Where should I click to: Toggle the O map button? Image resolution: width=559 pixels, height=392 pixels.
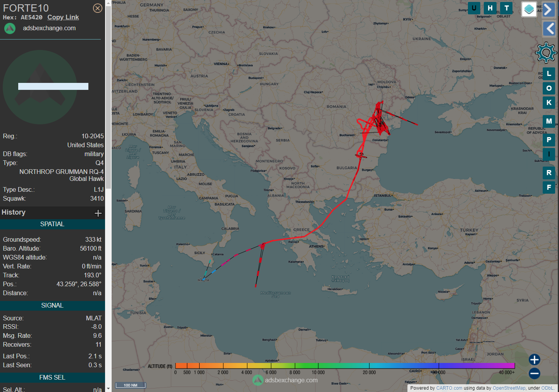(x=549, y=88)
